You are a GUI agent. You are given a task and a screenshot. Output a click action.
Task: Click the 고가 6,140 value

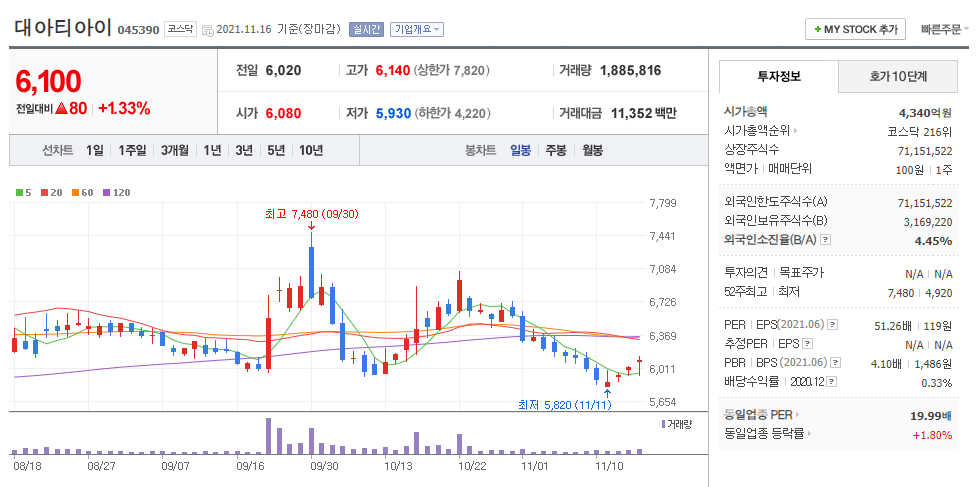(x=392, y=70)
